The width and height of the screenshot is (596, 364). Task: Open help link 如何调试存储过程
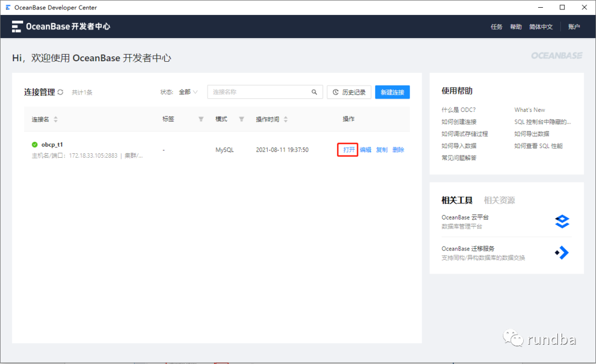pyautogui.click(x=465, y=134)
